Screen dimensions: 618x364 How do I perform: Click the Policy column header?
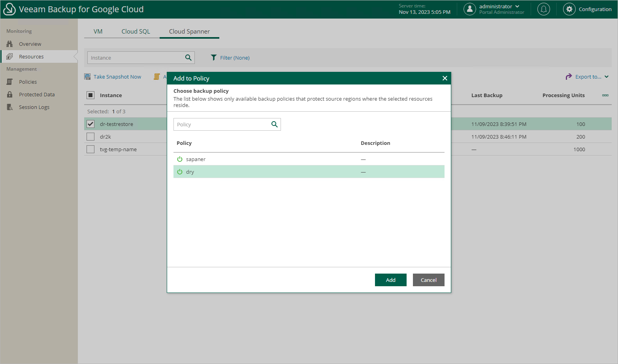pyautogui.click(x=184, y=143)
